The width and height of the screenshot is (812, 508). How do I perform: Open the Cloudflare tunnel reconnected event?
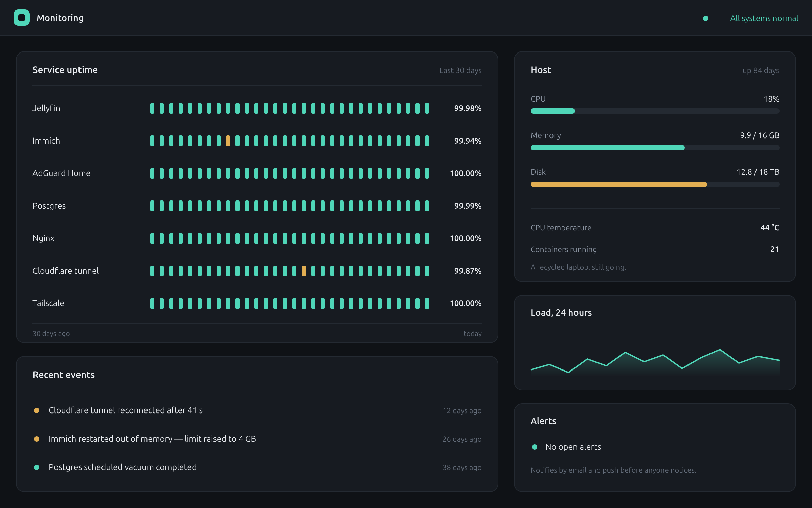pyautogui.click(x=126, y=410)
